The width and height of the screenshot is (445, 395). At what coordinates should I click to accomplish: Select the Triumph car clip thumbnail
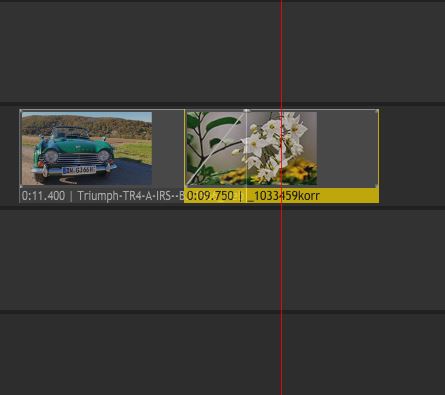(x=87, y=148)
